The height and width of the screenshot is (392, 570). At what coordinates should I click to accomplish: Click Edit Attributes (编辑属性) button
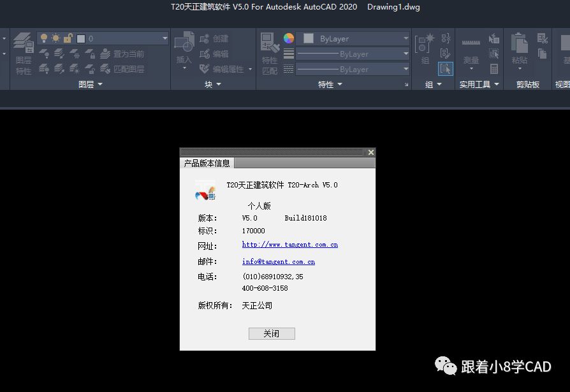[x=221, y=69]
